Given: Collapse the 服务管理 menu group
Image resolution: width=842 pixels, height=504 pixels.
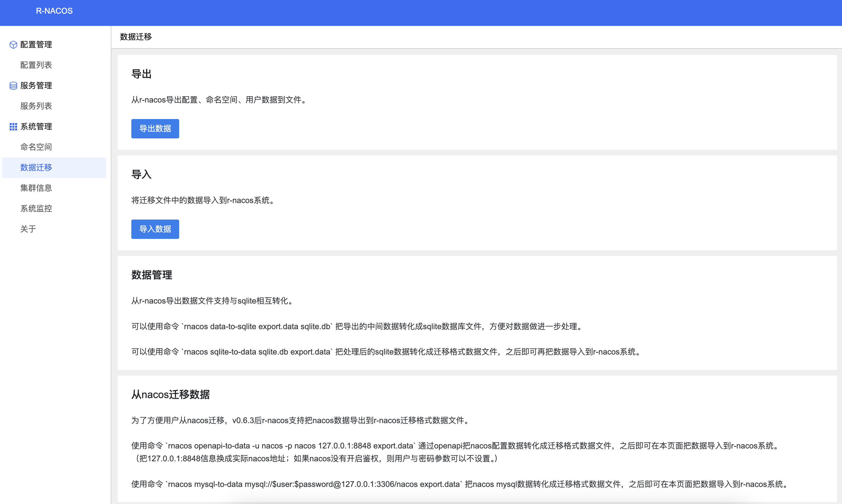Looking at the screenshot, I should [x=36, y=86].
